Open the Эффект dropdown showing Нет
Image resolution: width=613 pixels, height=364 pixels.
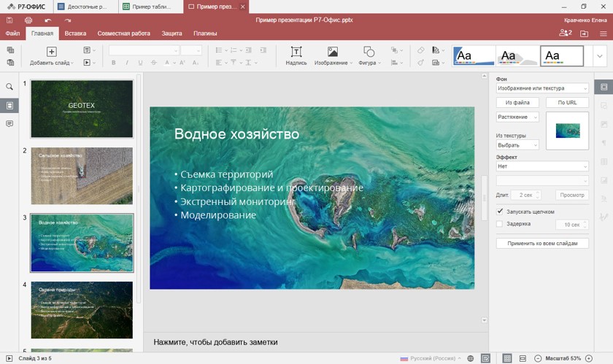click(x=542, y=166)
